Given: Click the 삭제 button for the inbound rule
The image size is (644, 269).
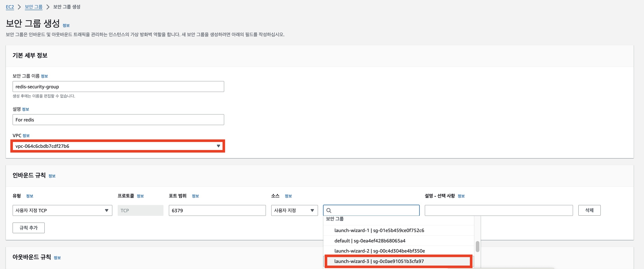Looking at the screenshot, I should pos(589,210).
